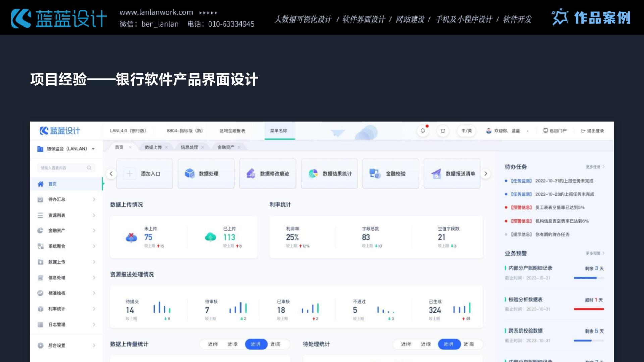Open the 8804-指标版 (新) top menu
Image resolution: width=644 pixels, height=362 pixels.
185,131
